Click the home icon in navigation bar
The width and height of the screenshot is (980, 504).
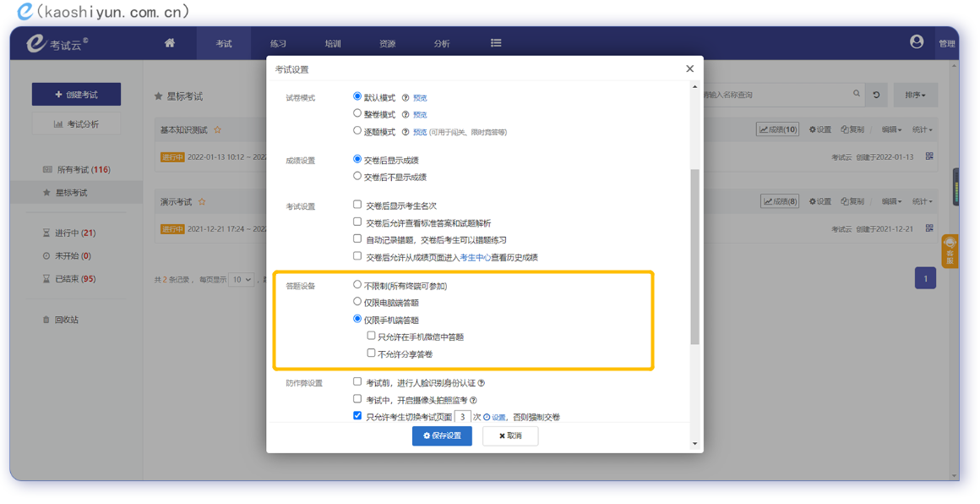coord(170,43)
